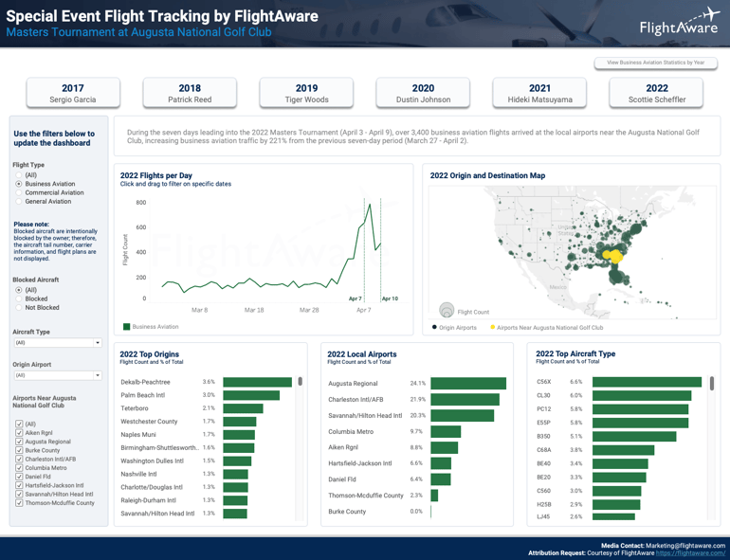Uncheck the Burke County checkbox
Screen dimensions: 730x560
(19, 450)
